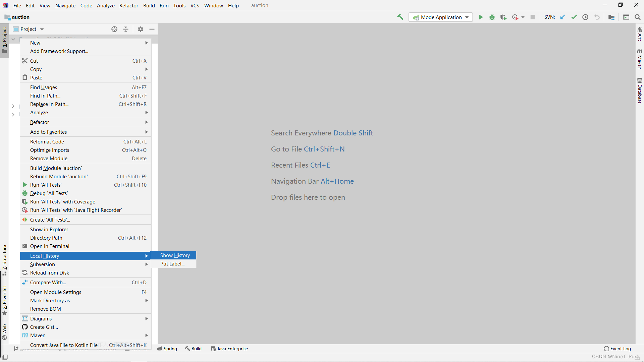Viewport: 644px width, 362px height.
Task: Click SVN Update Project blue arrow
Action: click(562, 17)
